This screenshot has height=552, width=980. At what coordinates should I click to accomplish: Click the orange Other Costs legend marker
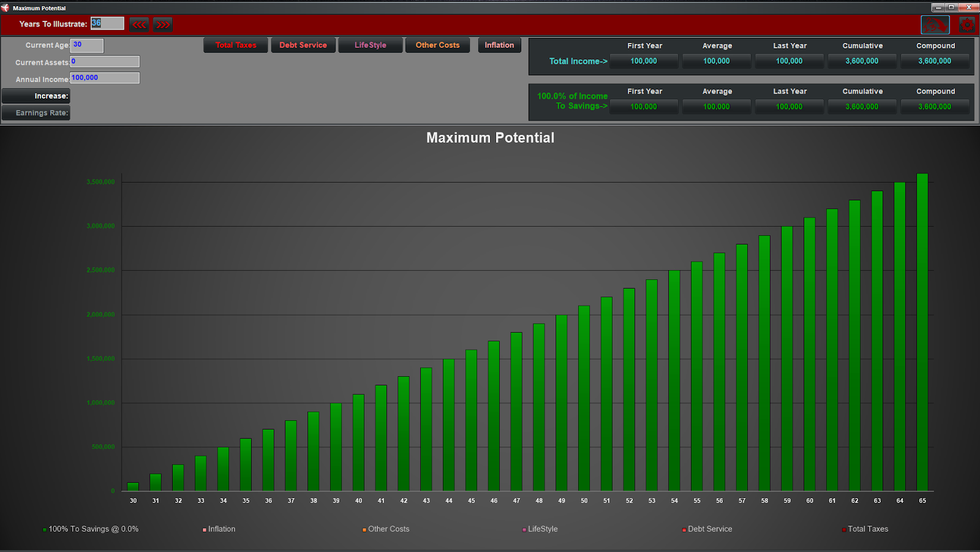click(x=364, y=530)
